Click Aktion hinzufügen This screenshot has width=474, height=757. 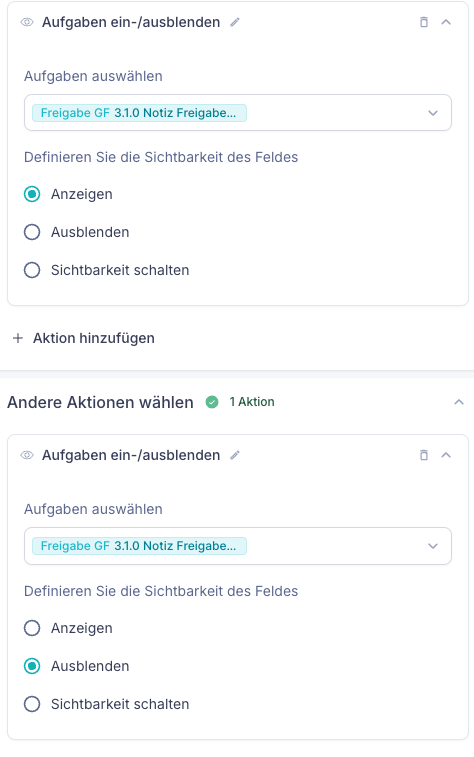coord(94,338)
